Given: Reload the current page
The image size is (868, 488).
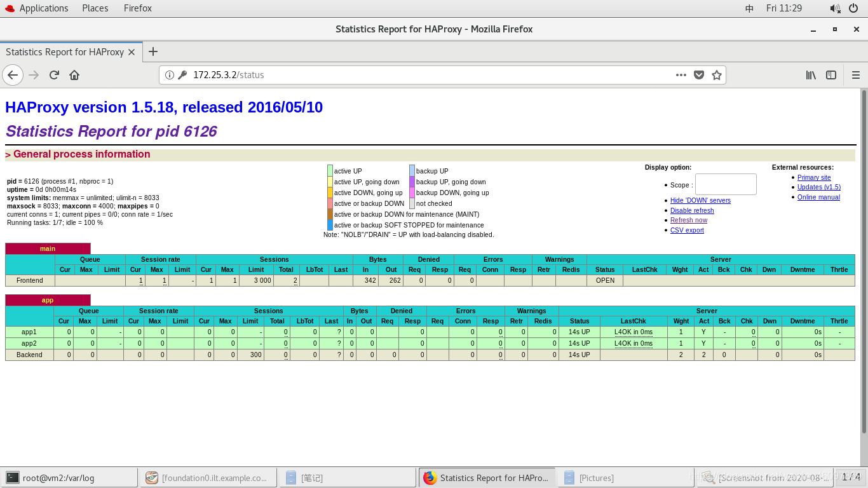Looking at the screenshot, I should pyautogui.click(x=54, y=75).
